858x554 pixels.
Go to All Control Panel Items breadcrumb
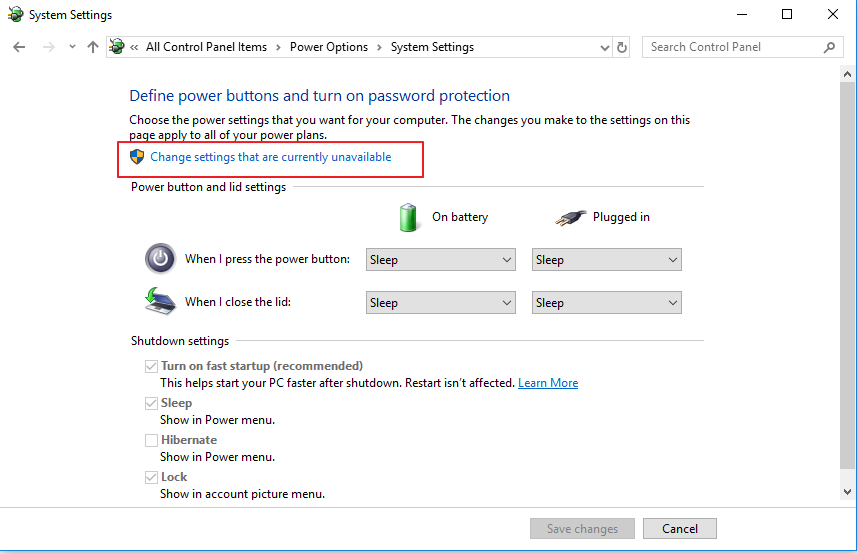click(x=206, y=47)
